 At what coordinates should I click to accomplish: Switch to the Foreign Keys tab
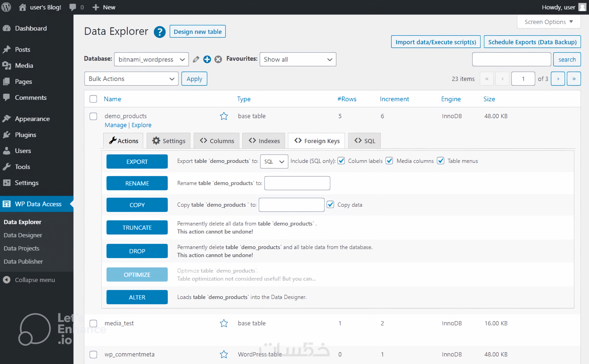(317, 141)
